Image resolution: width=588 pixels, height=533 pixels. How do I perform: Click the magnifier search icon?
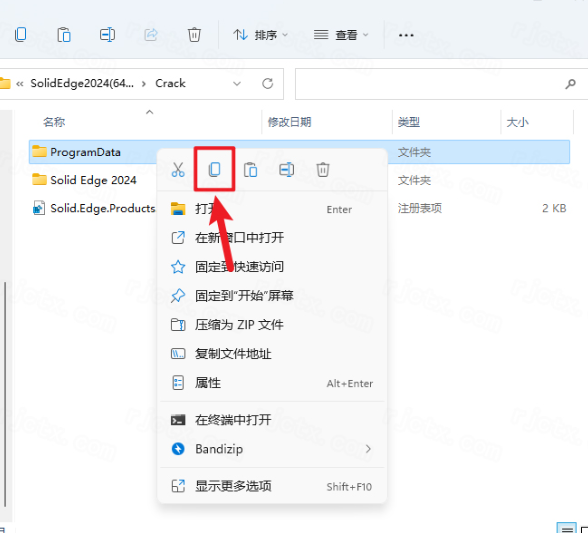coord(570,84)
